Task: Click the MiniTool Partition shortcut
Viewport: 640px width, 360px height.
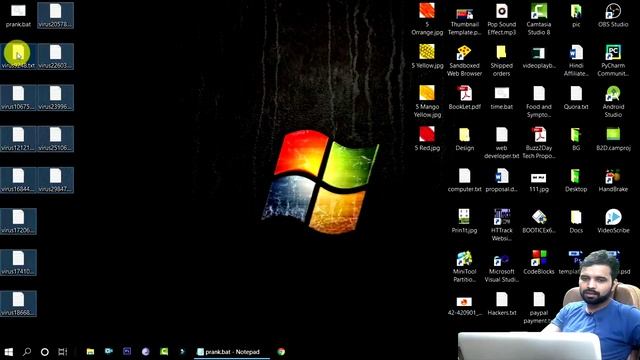Action: click(464, 267)
